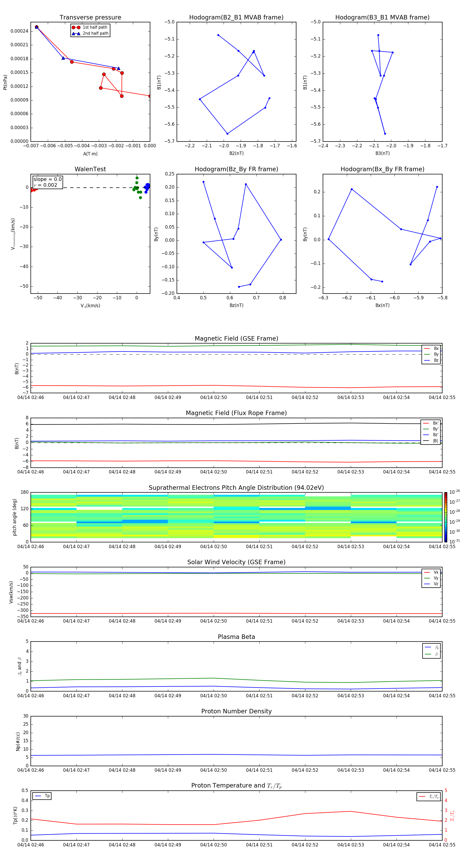The height and width of the screenshot is (868, 473).
Task: Click the "Bz(nT)" x-axis label
Action: 236,305
